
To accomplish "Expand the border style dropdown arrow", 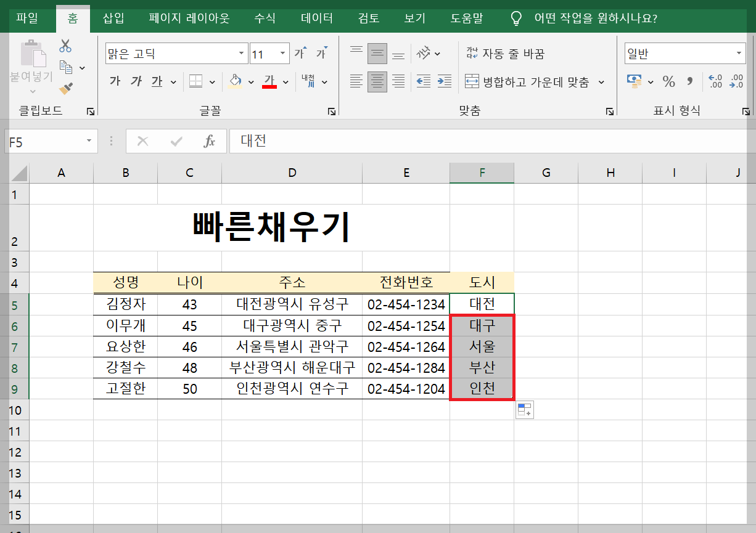I will tap(213, 81).
